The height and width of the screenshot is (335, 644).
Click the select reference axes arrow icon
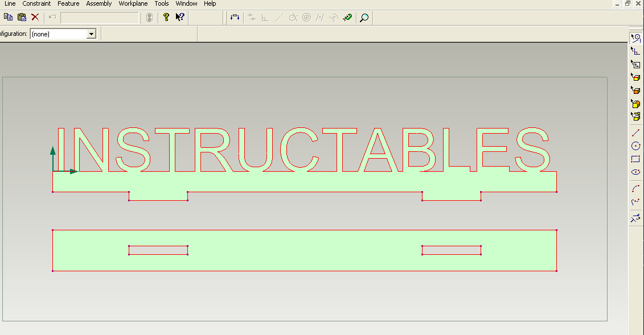click(636, 51)
